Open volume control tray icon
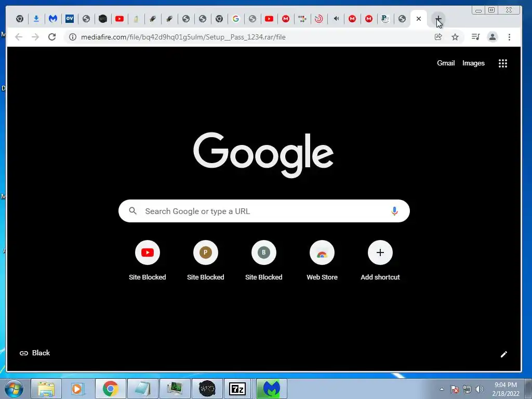The image size is (532, 399). [480, 389]
